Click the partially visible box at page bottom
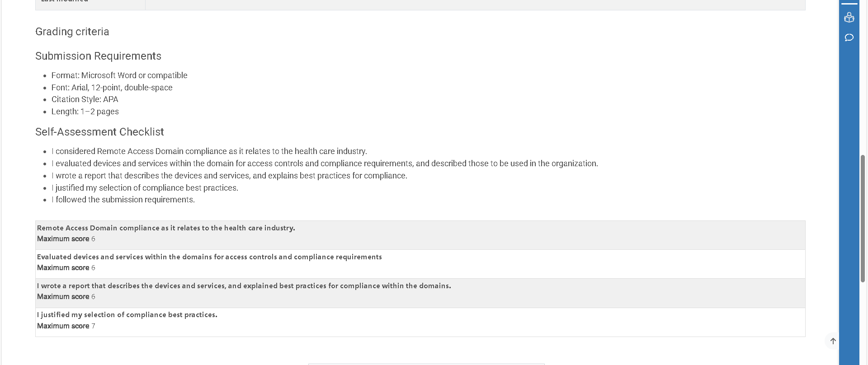This screenshot has width=868, height=365. point(426,364)
